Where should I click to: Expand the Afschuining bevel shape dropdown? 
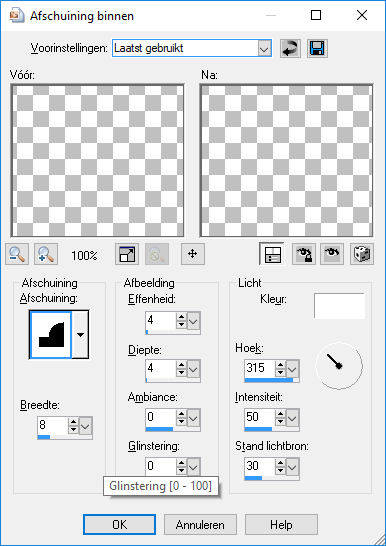click(80, 334)
